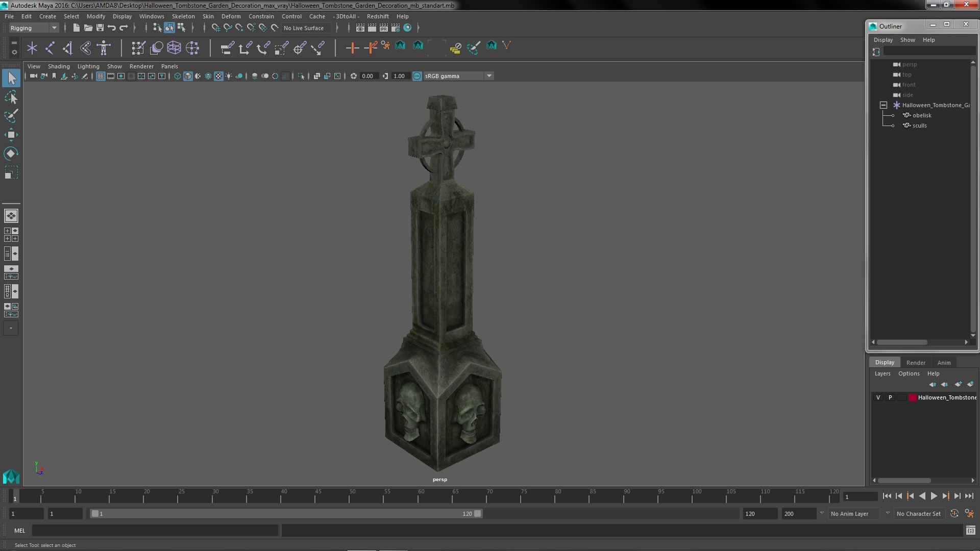
Task: Select obelisk in the Outliner
Action: (922, 115)
